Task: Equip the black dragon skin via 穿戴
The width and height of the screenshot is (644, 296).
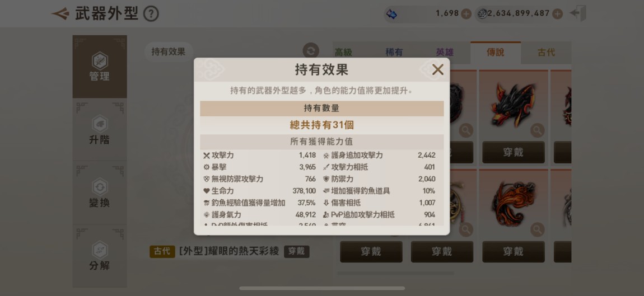Action: coord(514,152)
